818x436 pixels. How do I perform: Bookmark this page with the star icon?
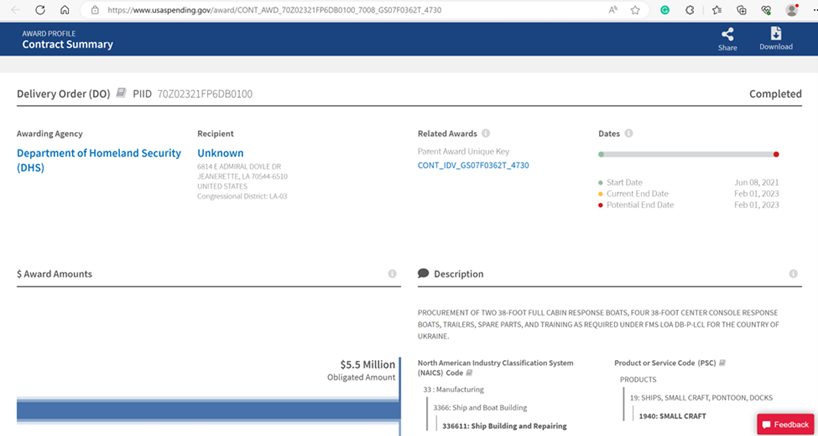click(x=635, y=10)
